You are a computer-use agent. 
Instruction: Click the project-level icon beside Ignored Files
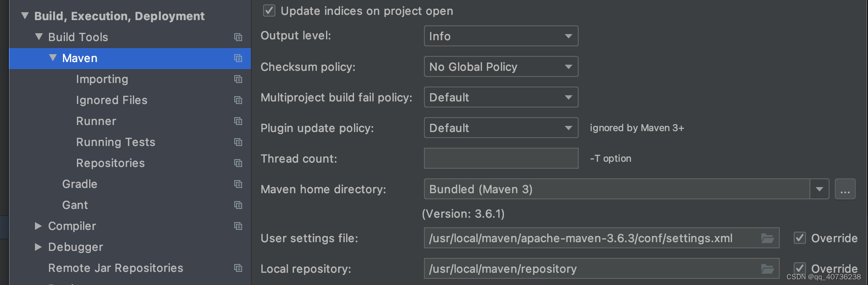click(x=238, y=100)
